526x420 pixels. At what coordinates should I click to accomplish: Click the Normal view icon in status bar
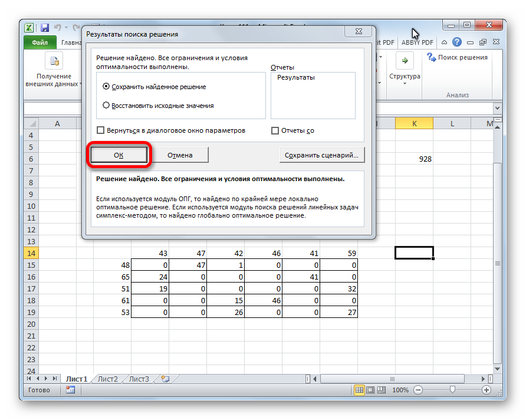pos(359,390)
